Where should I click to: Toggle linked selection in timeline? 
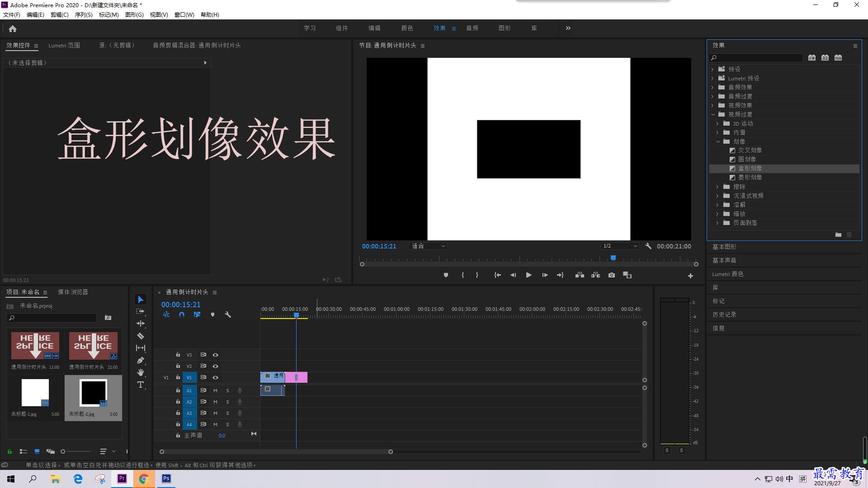coord(197,315)
